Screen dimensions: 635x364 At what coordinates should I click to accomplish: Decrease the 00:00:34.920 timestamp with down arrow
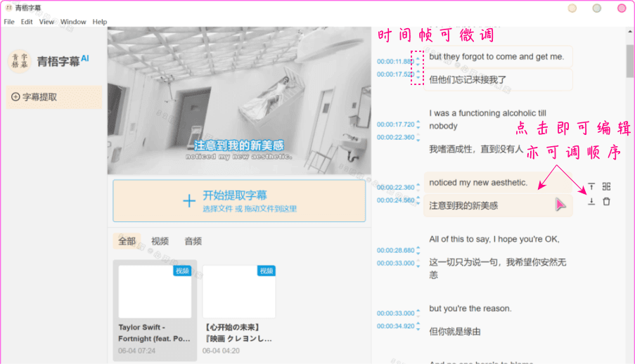[418, 329]
